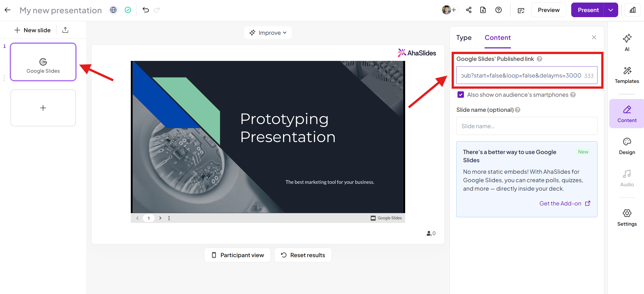Viewport: 644px width, 294px height.
Task: Select the Content tab
Action: (x=497, y=38)
